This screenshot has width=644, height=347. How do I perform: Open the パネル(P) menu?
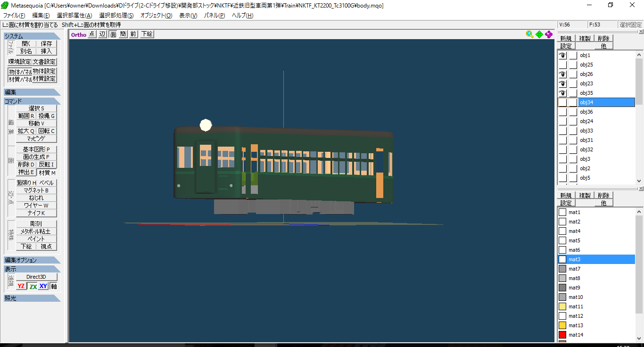(215, 16)
